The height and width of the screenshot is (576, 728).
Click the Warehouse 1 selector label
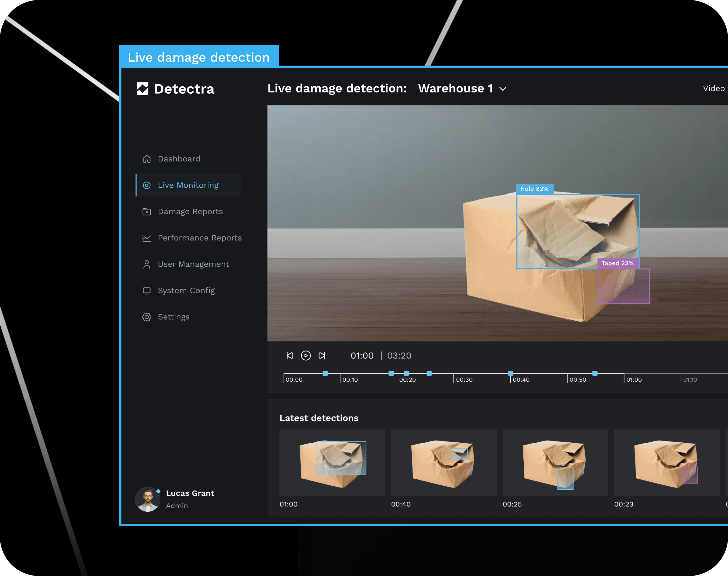pyautogui.click(x=455, y=88)
